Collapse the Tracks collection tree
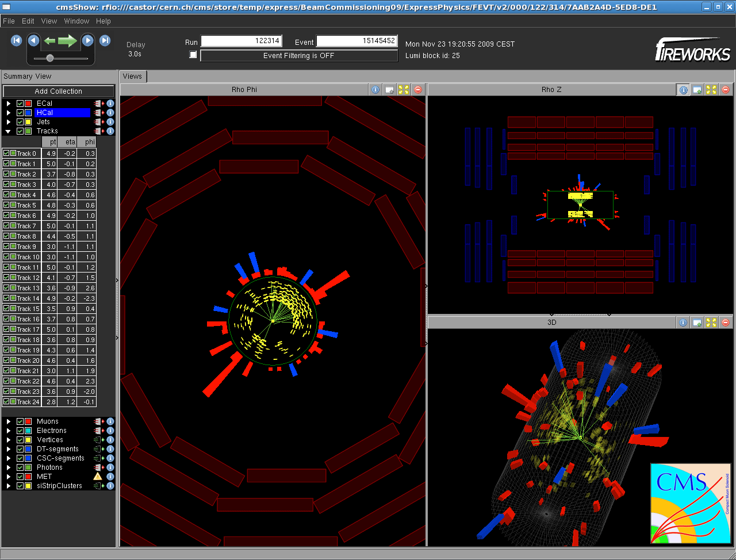Viewport: 736px width, 560px height. coord(9,131)
